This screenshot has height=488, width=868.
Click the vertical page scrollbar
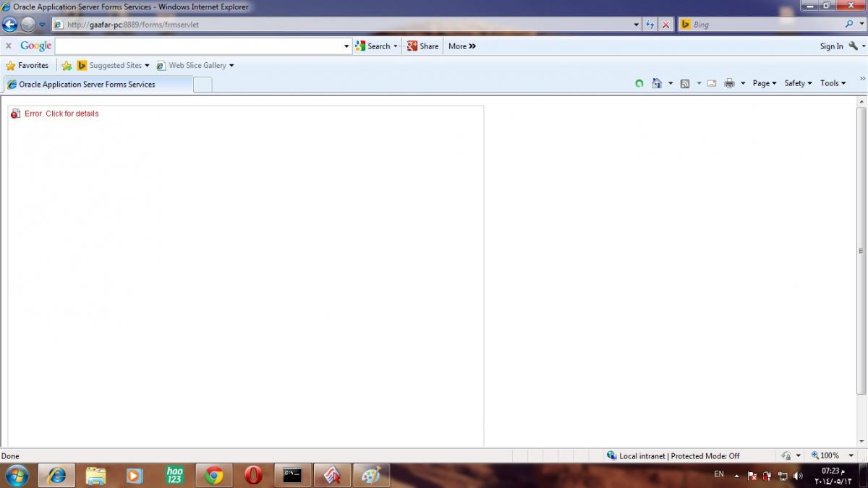click(861, 250)
